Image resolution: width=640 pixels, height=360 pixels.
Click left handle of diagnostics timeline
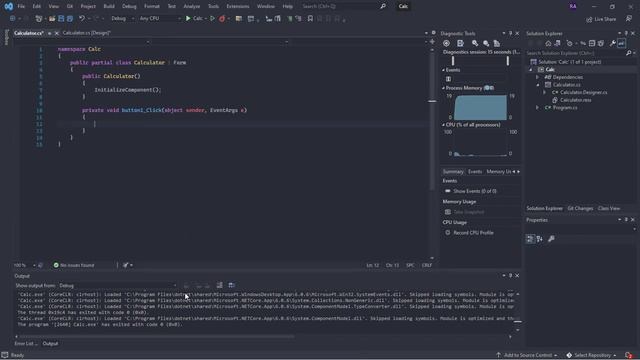[453, 61]
